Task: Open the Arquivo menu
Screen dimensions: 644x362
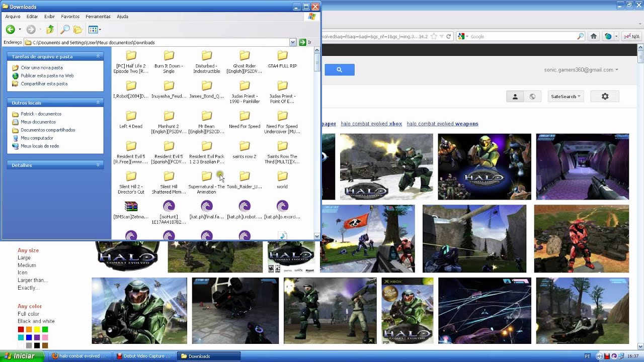Action: [x=13, y=17]
